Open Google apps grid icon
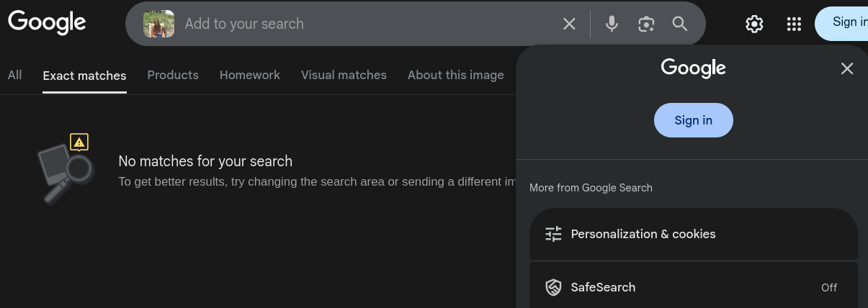 [x=794, y=24]
